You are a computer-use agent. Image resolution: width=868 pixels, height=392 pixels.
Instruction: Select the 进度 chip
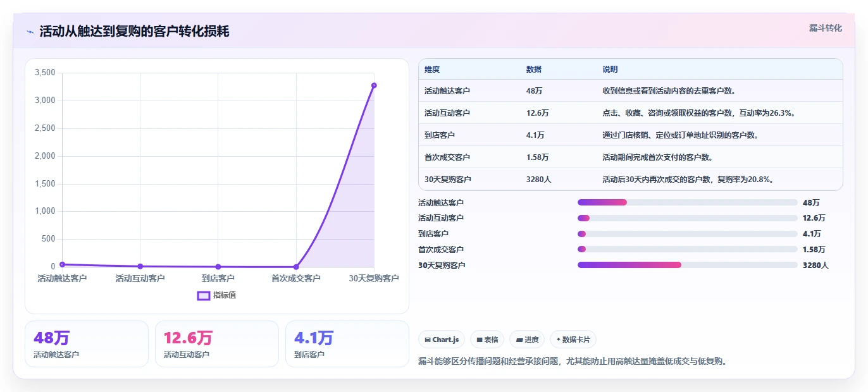(x=527, y=340)
